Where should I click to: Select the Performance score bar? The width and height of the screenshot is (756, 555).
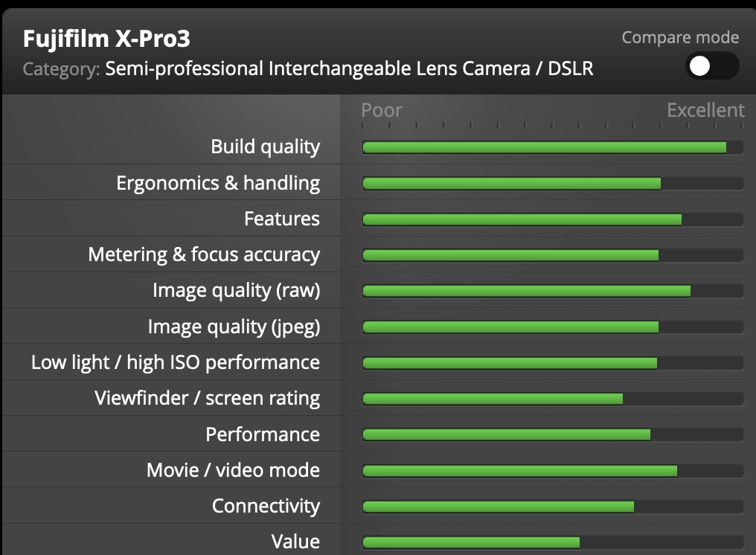pyautogui.click(x=553, y=434)
